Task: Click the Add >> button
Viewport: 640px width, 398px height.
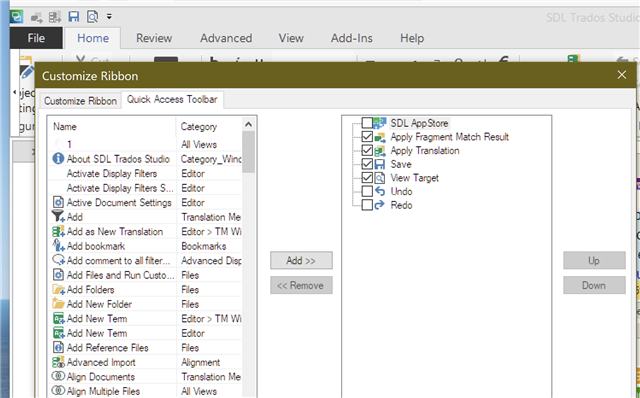Action: coord(301,260)
